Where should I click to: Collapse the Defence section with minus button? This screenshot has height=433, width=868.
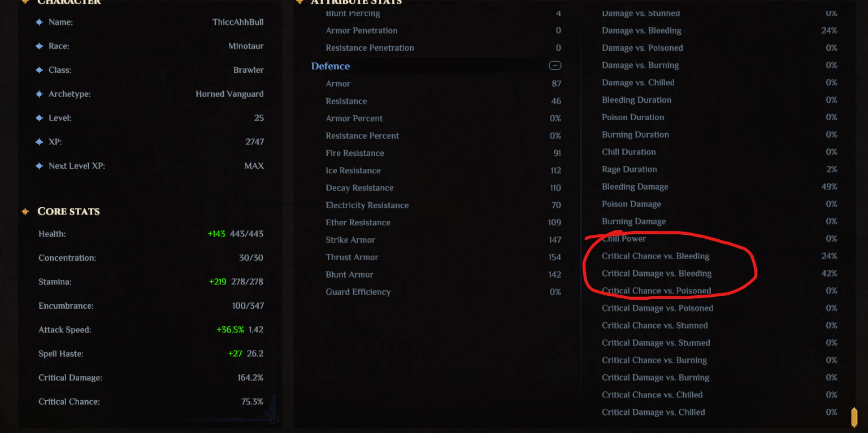click(555, 65)
